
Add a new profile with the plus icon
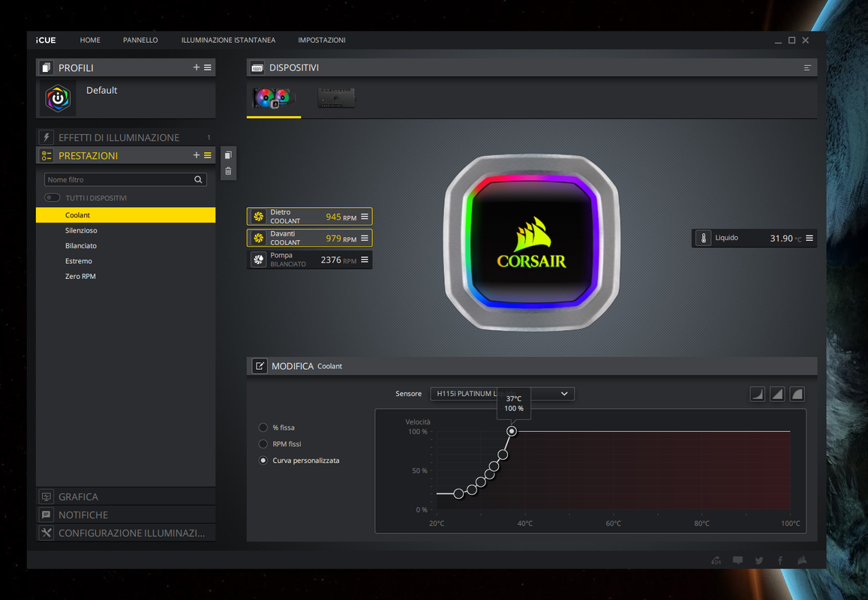coord(196,67)
